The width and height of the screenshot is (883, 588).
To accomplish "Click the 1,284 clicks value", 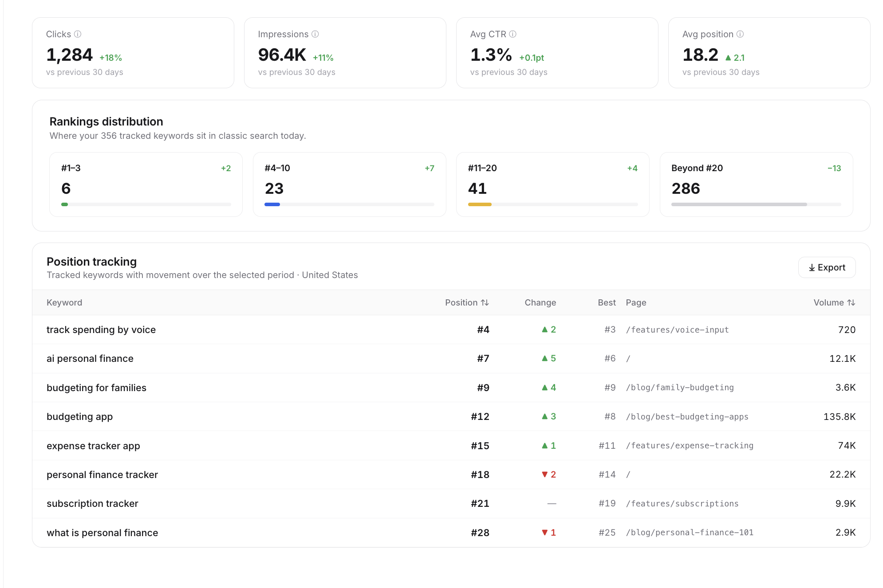I will click(x=69, y=55).
